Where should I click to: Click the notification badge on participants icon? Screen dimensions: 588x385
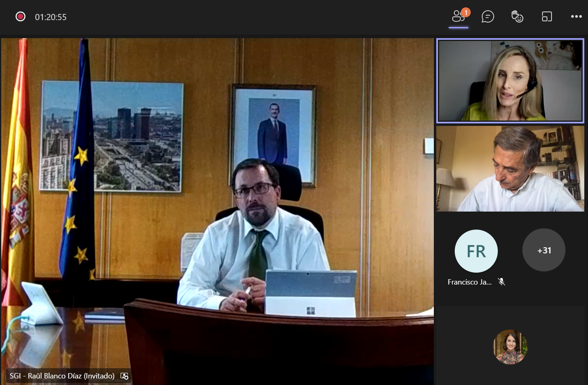[466, 13]
